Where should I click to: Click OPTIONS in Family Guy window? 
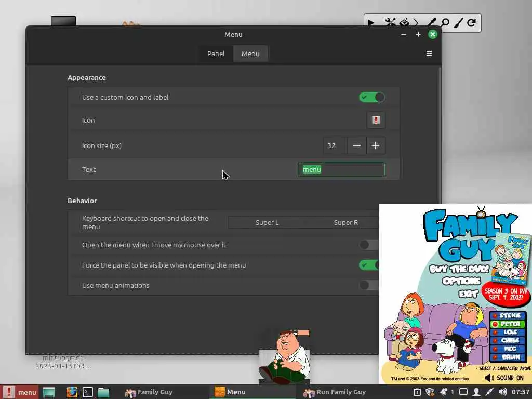[461, 281]
